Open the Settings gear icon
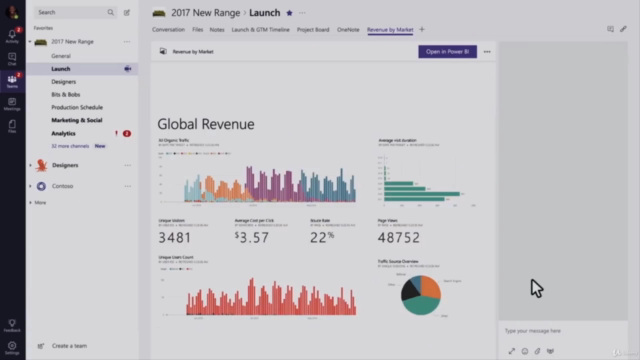 click(x=12, y=348)
